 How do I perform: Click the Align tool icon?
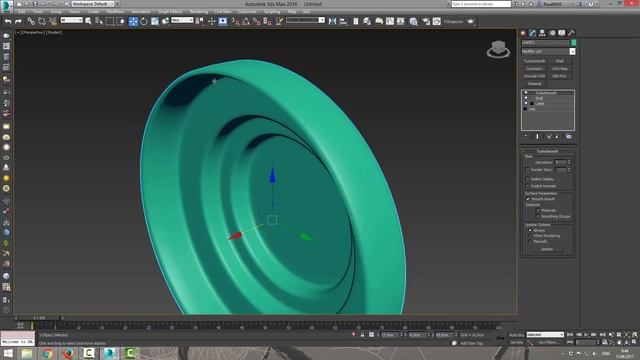coord(343,21)
